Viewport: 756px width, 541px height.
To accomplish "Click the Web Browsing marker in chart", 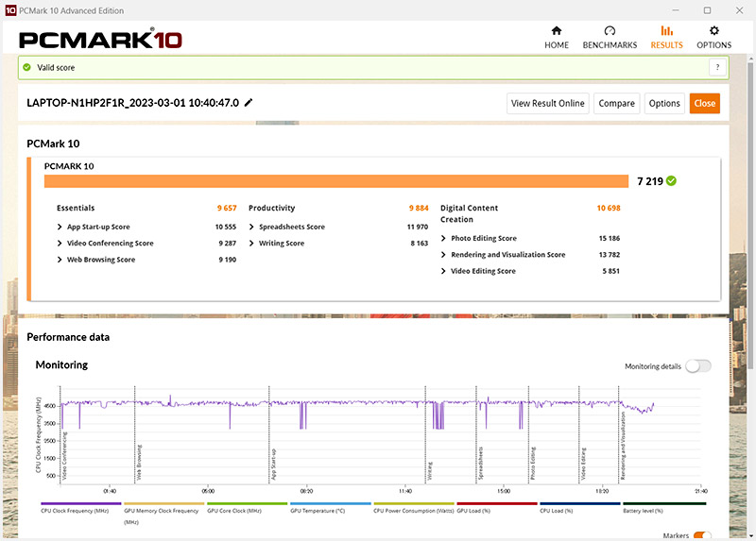I will tap(139, 462).
